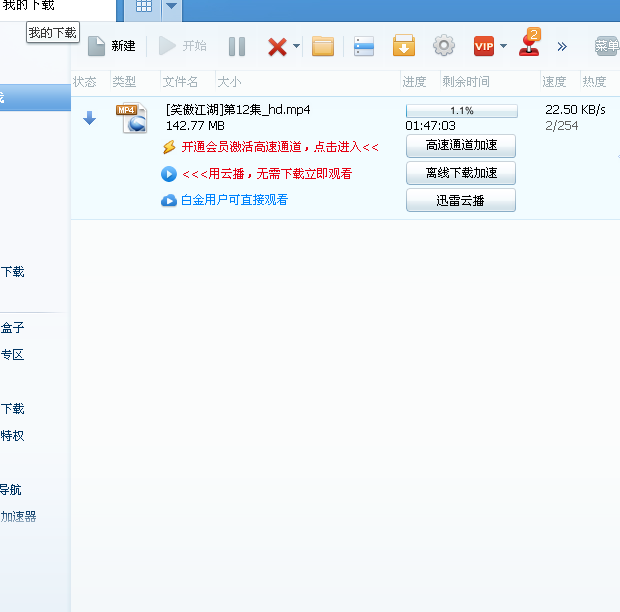Open the dropdown arrow beside grid icon

[x=171, y=6]
